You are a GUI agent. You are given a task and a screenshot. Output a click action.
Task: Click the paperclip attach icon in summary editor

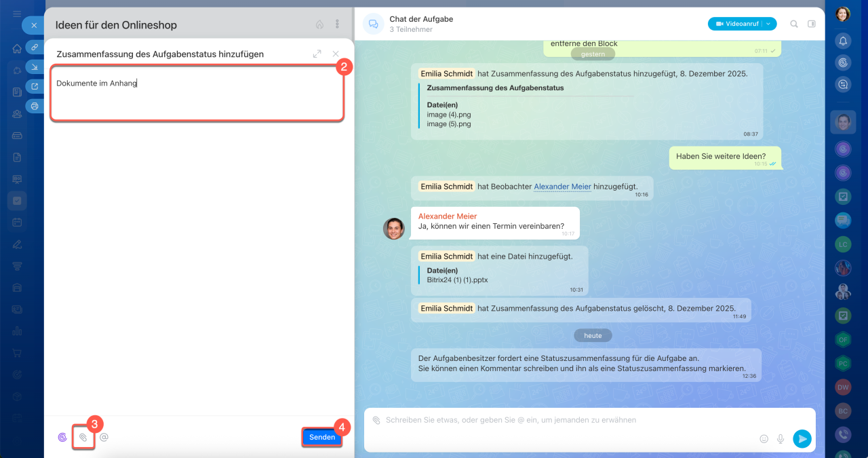[x=83, y=438]
